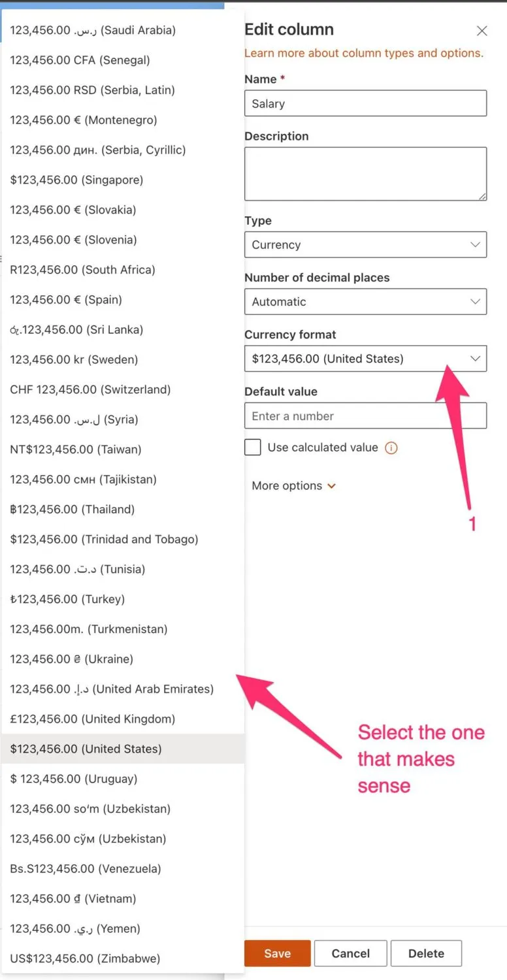Select the Thailand baht currency format
This screenshot has height=980, width=507.
pyautogui.click(x=73, y=510)
